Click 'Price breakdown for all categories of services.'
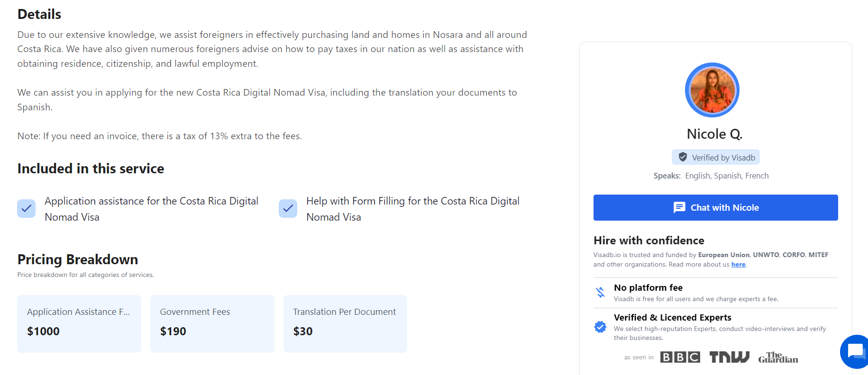 [x=86, y=275]
